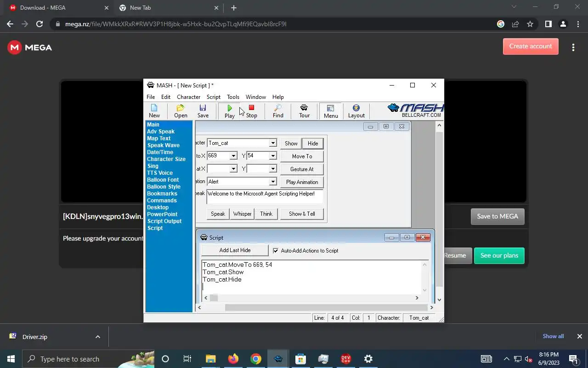This screenshot has height=368, width=588.
Task: Click the Whisper button
Action: click(242, 214)
